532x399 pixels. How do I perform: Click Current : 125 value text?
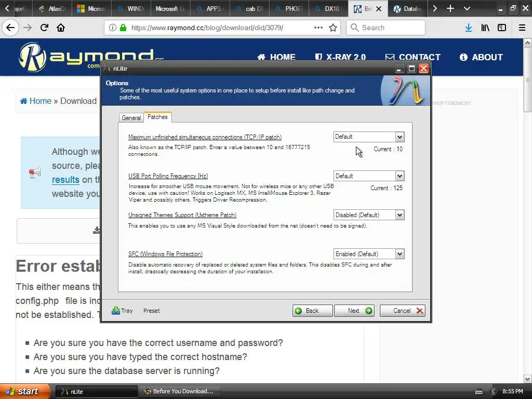point(387,188)
